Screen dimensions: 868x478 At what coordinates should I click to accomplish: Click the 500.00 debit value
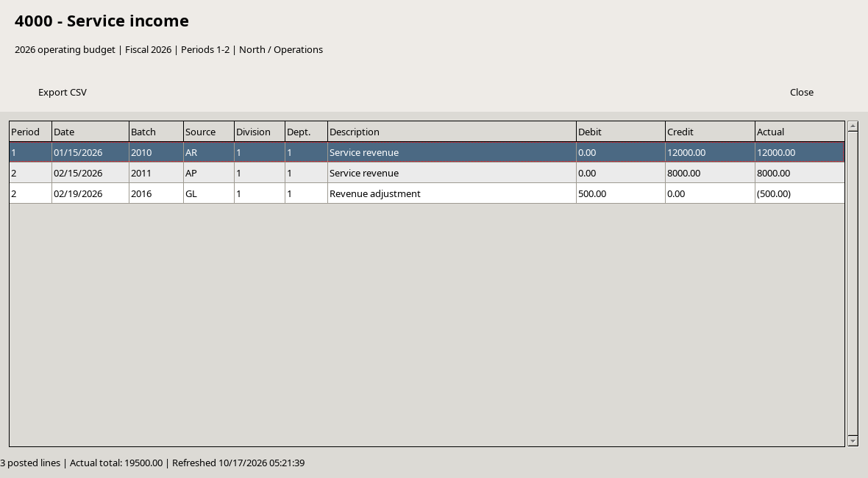621,193
